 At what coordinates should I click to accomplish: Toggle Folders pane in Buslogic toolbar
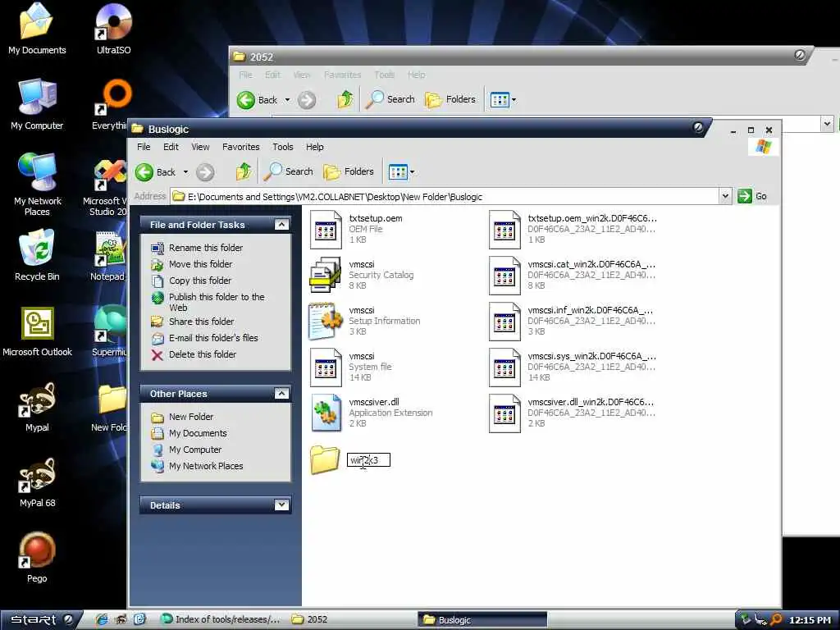click(348, 171)
